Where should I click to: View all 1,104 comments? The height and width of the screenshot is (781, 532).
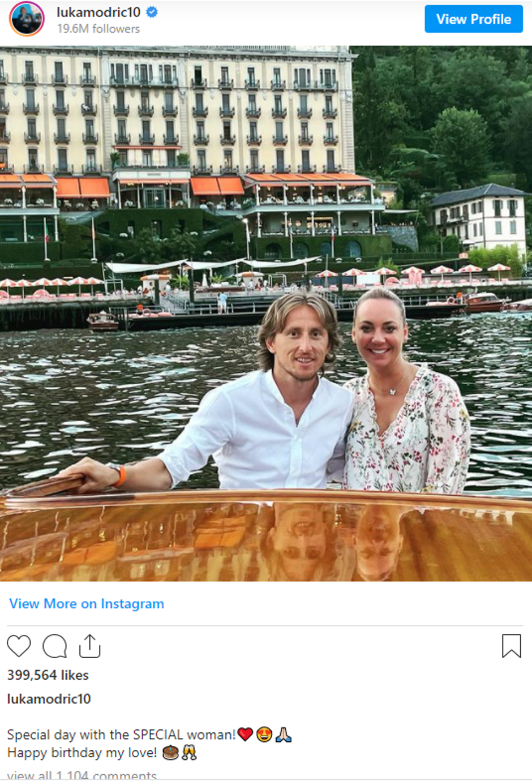pyautogui.click(x=82, y=775)
